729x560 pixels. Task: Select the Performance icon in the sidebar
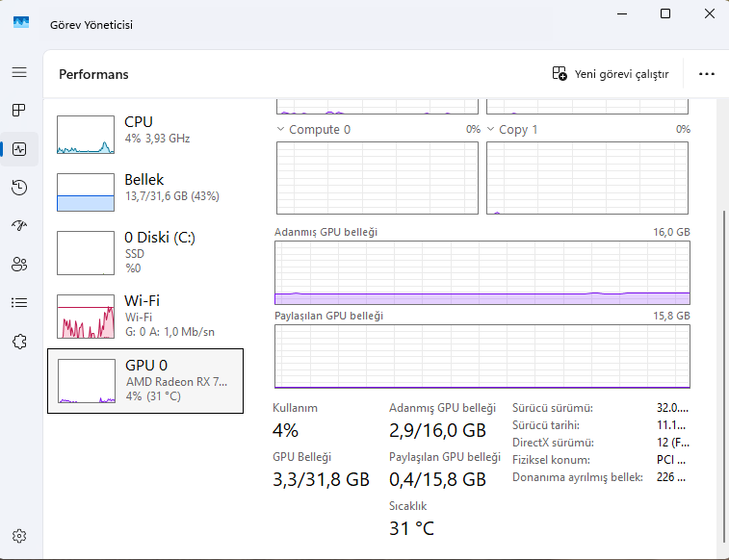[x=19, y=149]
